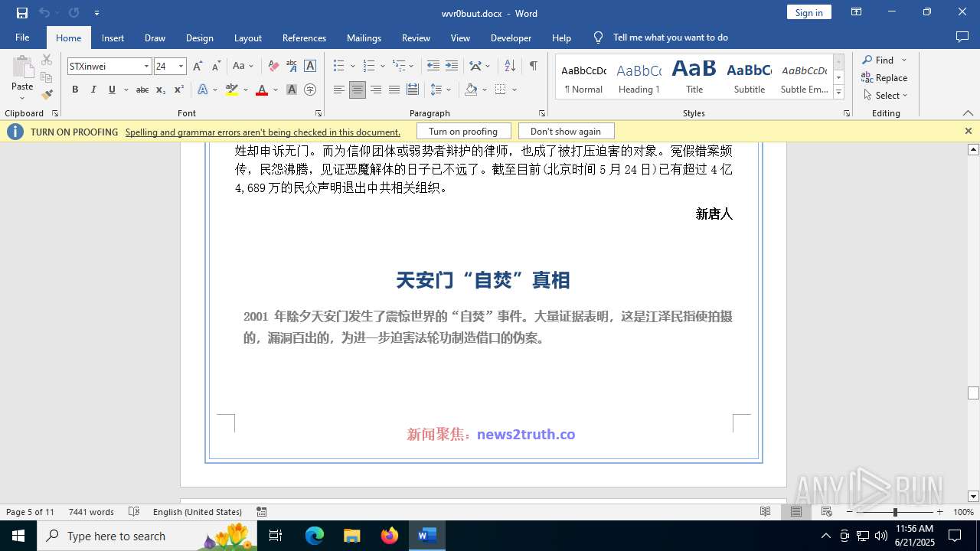Click the Format Painter brush icon
This screenshot has height=551, width=980.
47,95
